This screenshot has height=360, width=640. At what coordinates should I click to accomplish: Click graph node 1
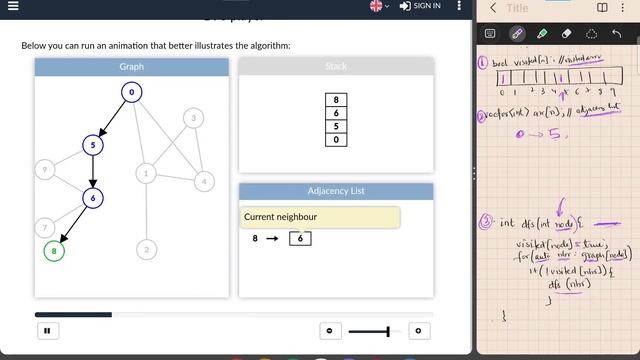click(x=146, y=173)
